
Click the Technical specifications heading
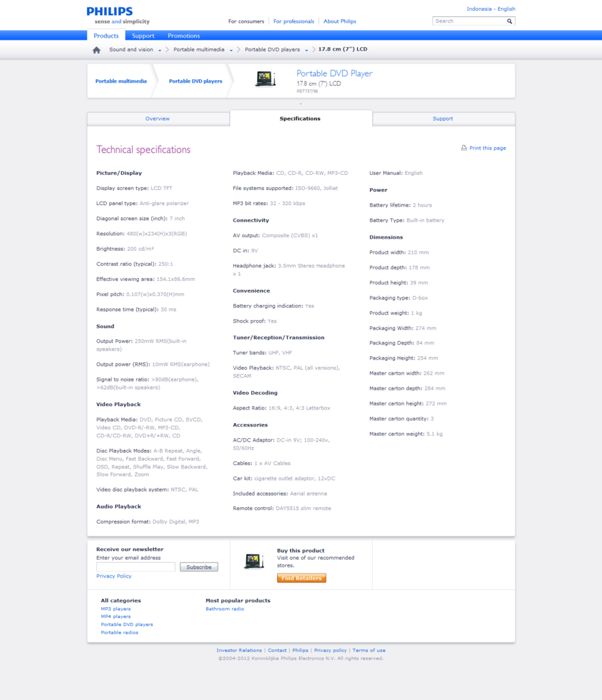pyautogui.click(x=144, y=150)
